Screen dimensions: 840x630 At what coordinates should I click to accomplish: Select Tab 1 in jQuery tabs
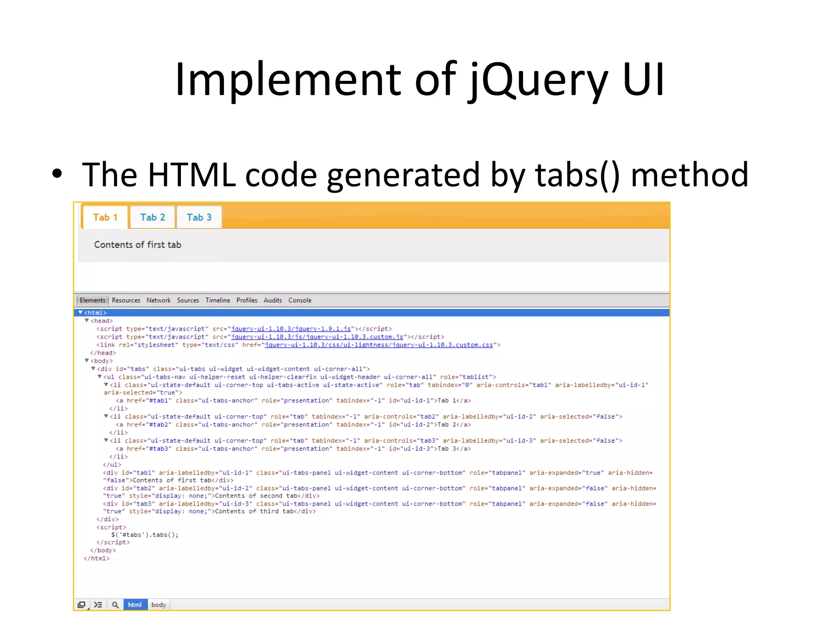click(x=105, y=217)
